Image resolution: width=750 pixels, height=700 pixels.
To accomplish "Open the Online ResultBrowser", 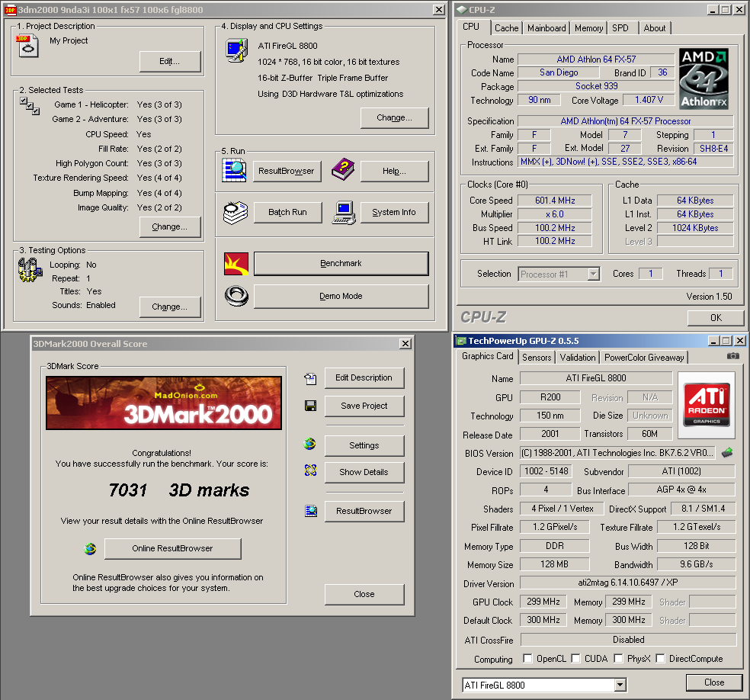I will (x=172, y=548).
